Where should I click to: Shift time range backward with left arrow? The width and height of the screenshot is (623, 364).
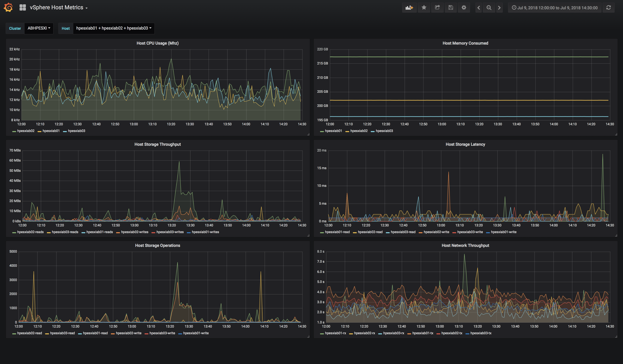479,8
